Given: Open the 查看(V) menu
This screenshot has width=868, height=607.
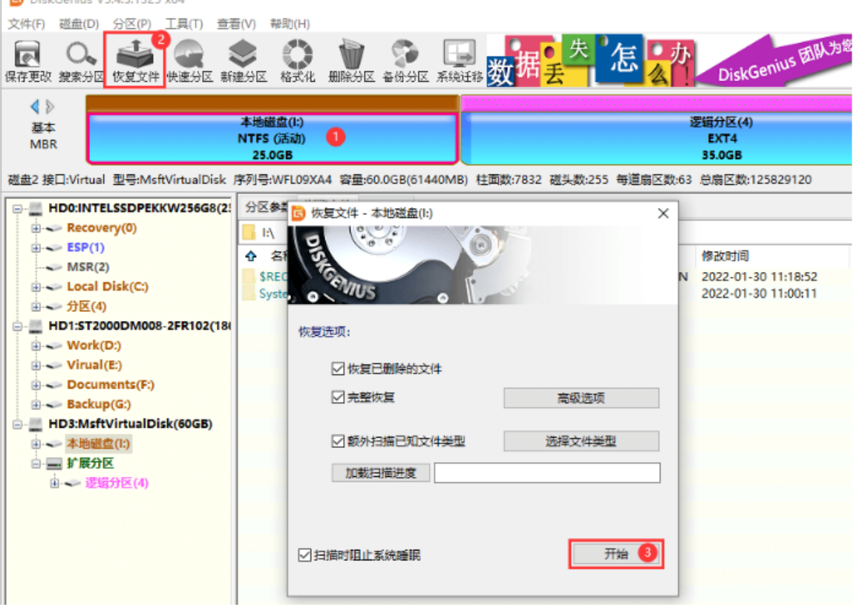Looking at the screenshot, I should pyautogui.click(x=236, y=24).
